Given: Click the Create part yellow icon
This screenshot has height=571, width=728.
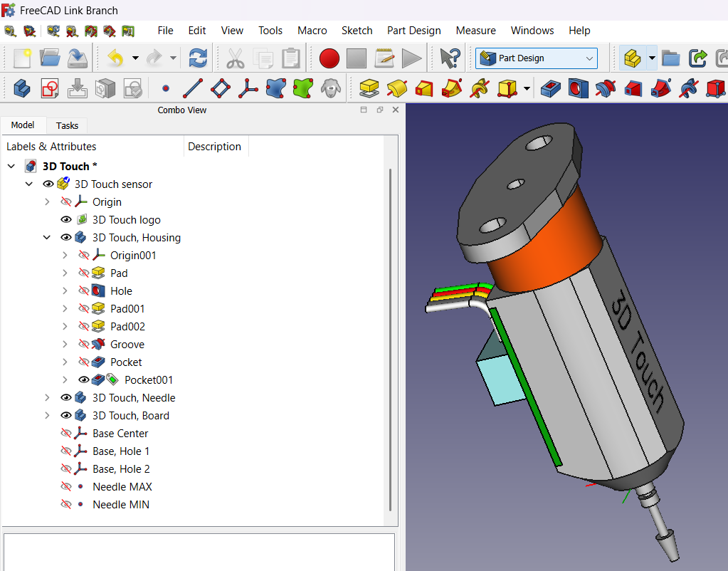Looking at the screenshot, I should tap(633, 58).
